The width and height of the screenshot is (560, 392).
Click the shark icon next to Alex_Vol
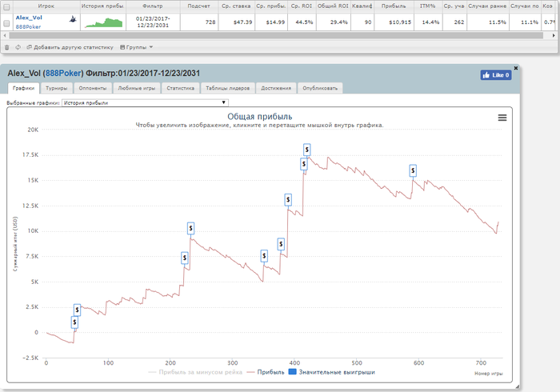pos(73,19)
